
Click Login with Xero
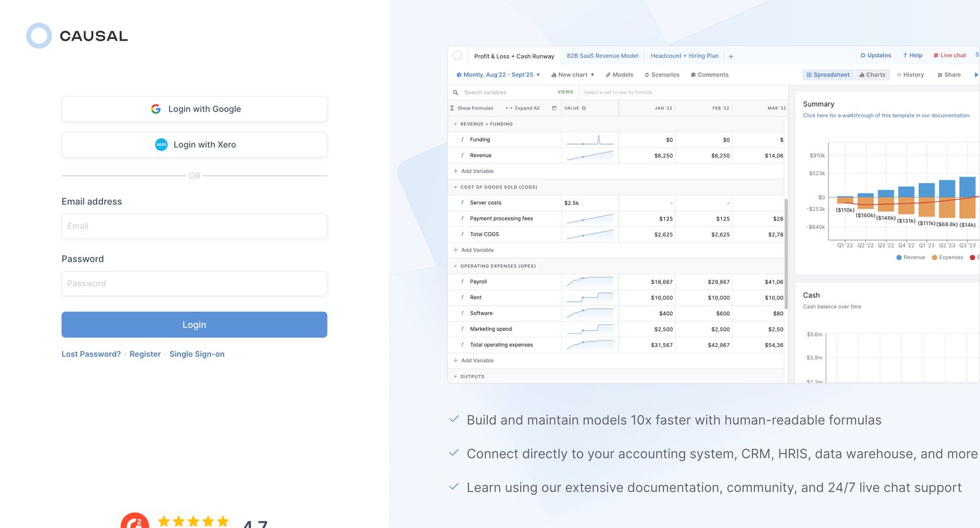tap(194, 145)
